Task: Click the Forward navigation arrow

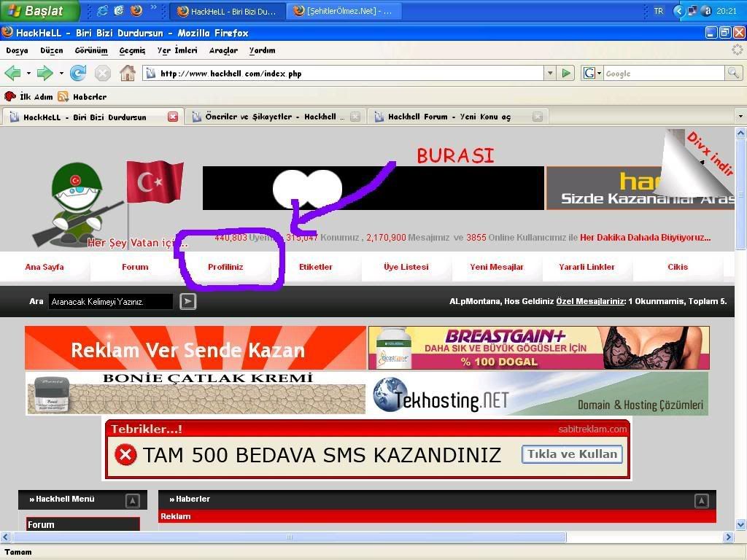Action: pyautogui.click(x=44, y=74)
